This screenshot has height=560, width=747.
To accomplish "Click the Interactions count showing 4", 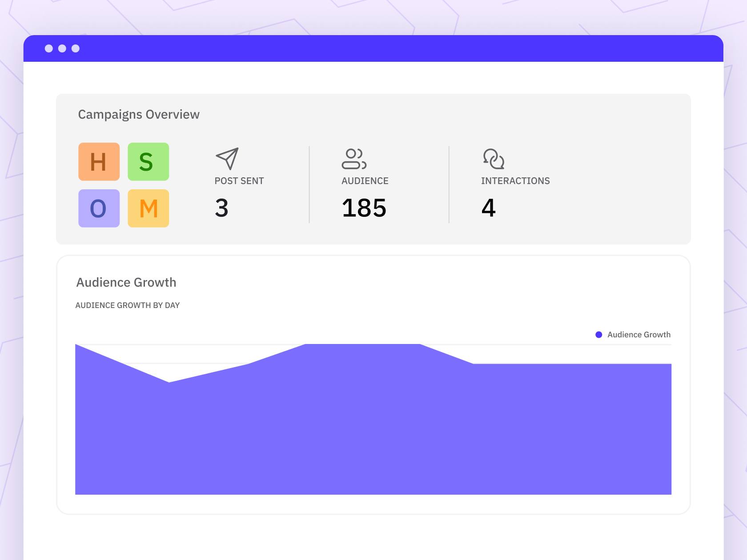I will click(x=489, y=208).
